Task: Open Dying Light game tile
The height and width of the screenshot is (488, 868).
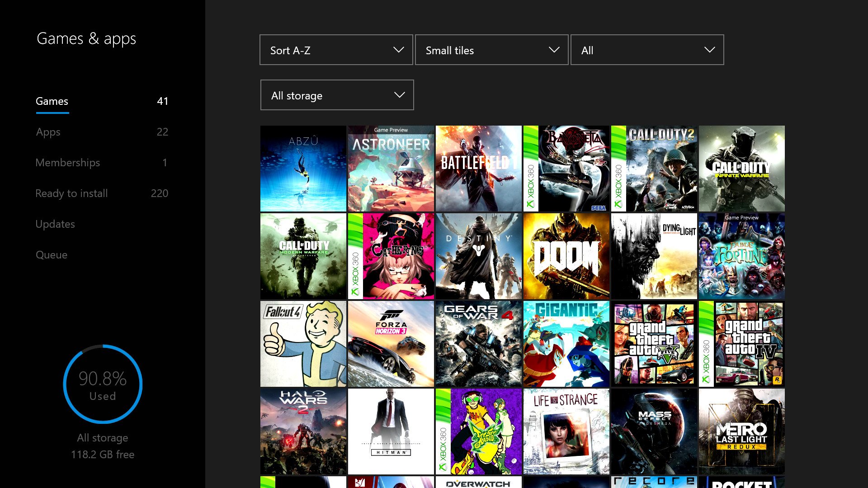Action: tap(653, 256)
